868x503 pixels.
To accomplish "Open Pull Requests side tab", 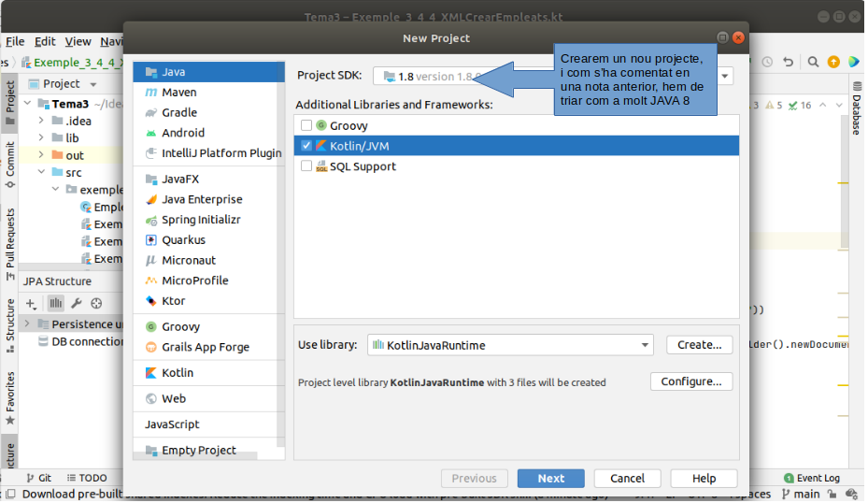I will pyautogui.click(x=10, y=244).
